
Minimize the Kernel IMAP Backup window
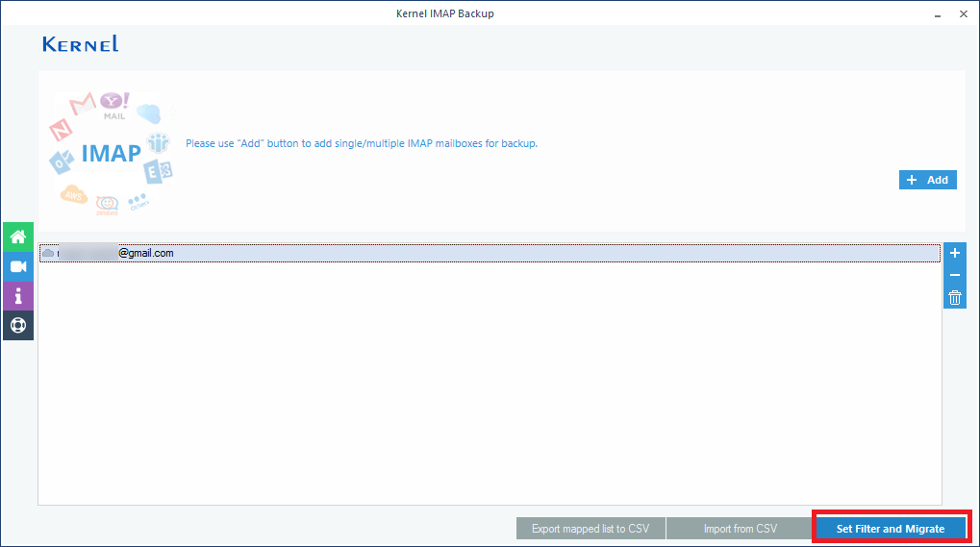click(x=938, y=13)
